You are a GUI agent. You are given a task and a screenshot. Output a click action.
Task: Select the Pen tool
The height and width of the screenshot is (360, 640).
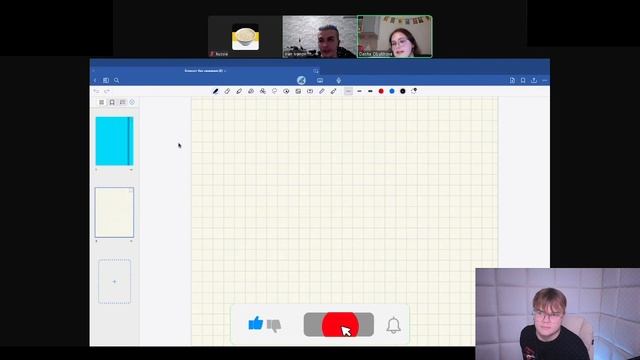[216, 91]
